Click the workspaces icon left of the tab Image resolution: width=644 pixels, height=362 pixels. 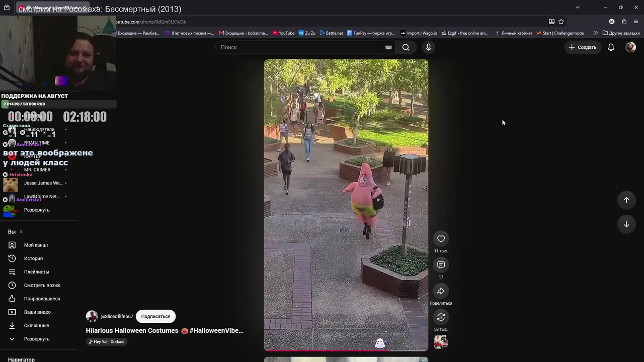click(x=7, y=8)
